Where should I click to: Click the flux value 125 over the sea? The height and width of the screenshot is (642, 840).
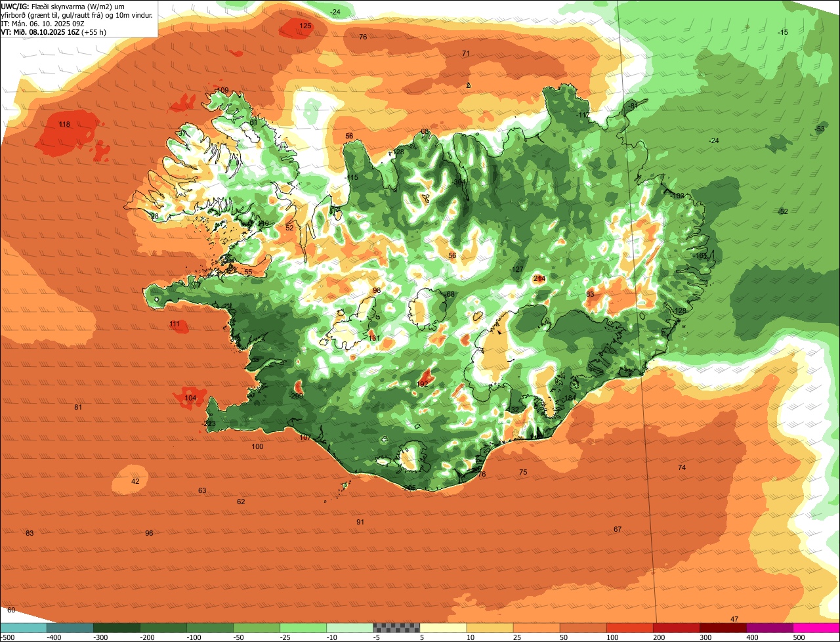point(305,26)
